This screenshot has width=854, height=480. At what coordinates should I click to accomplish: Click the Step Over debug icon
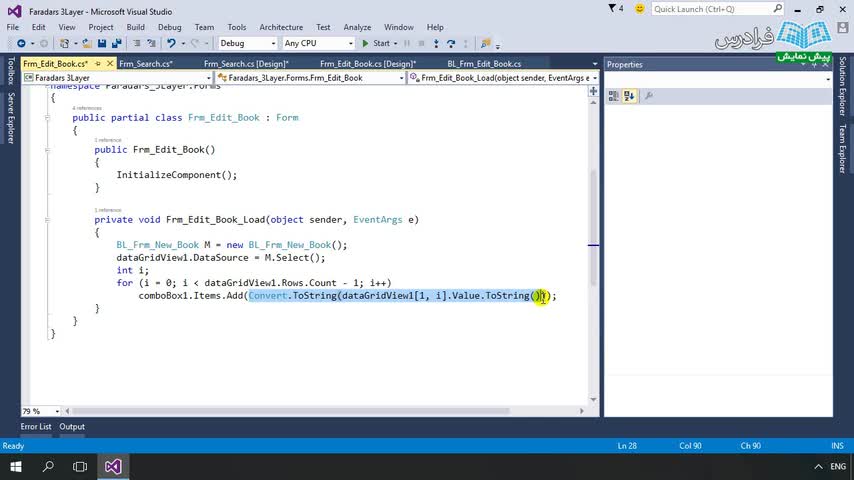point(450,43)
